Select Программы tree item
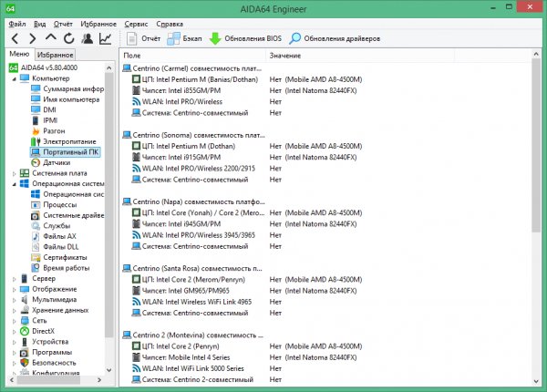This screenshot has height=392, width=547. click(x=46, y=352)
